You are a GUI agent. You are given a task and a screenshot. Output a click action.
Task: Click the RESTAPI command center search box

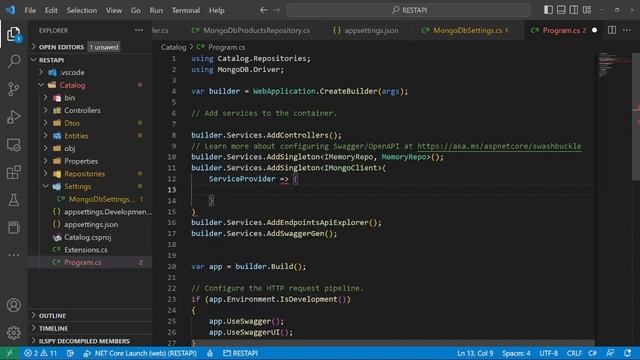point(409,10)
